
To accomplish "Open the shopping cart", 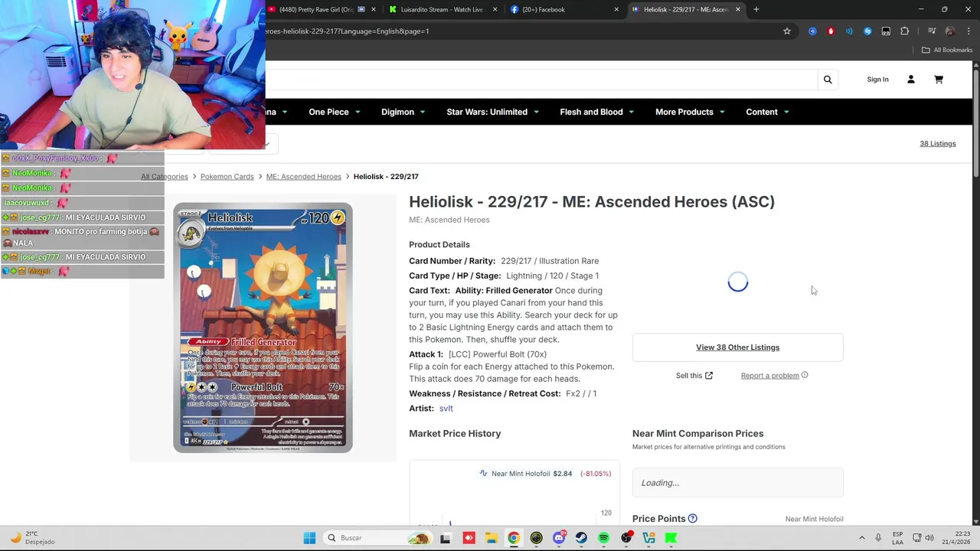I will [939, 80].
